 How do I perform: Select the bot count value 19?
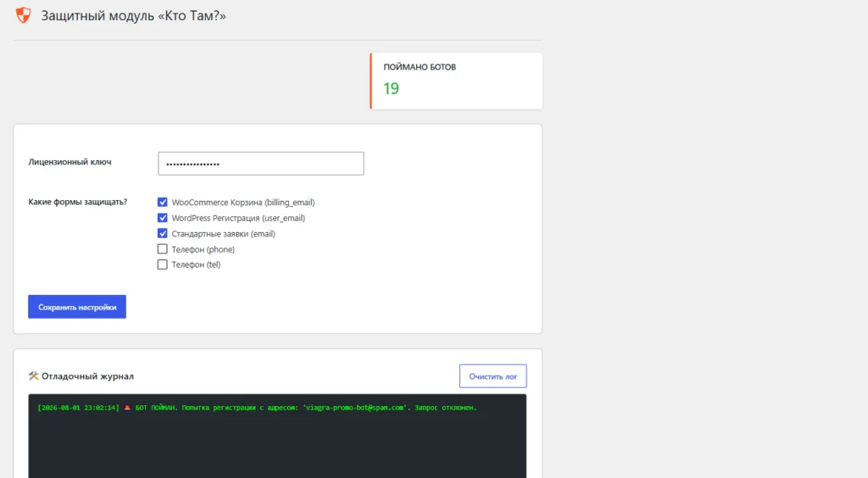tap(392, 88)
